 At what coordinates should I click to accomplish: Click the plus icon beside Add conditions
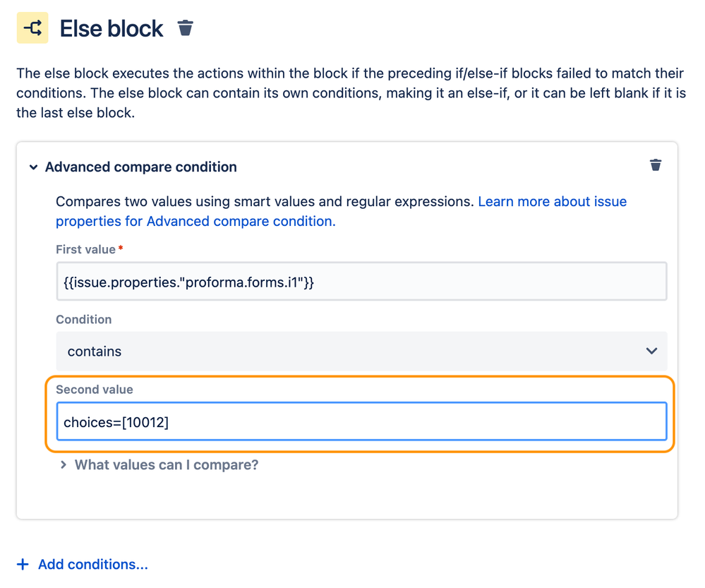coord(23,565)
